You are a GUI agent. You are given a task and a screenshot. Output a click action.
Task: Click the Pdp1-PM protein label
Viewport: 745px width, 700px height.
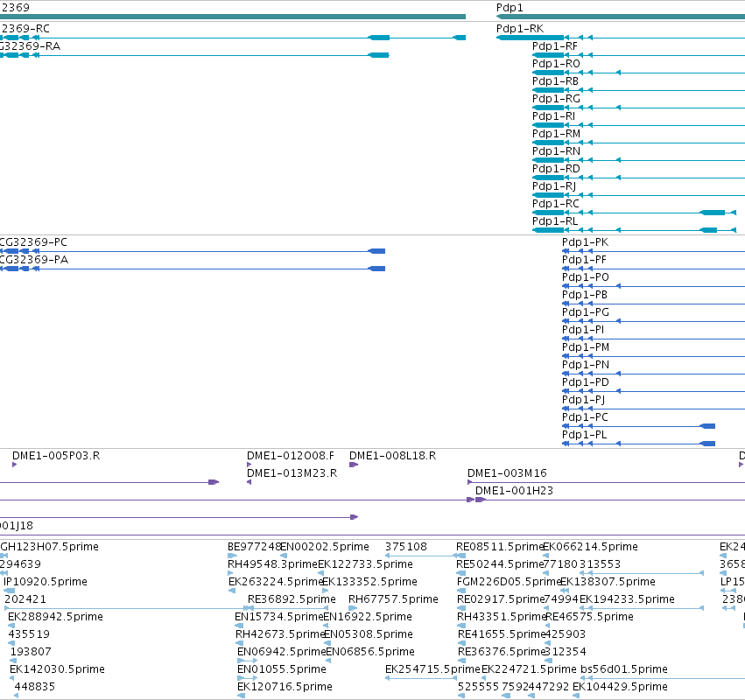586,347
